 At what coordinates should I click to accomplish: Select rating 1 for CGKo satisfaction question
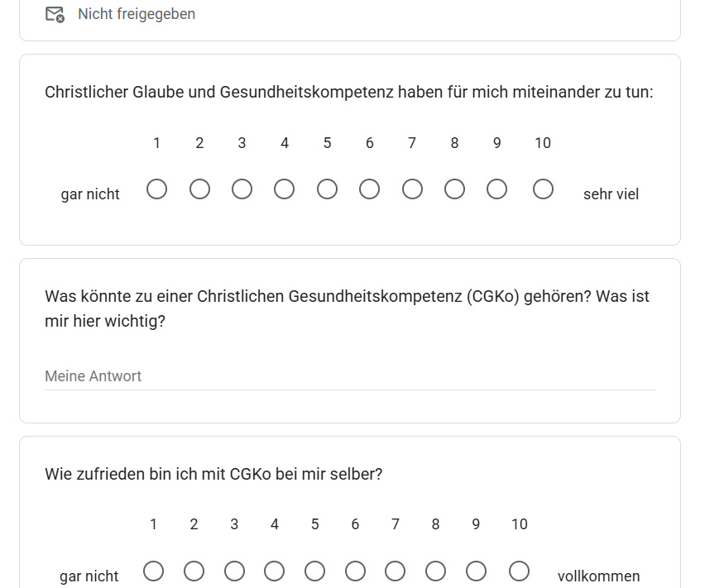coord(153,571)
